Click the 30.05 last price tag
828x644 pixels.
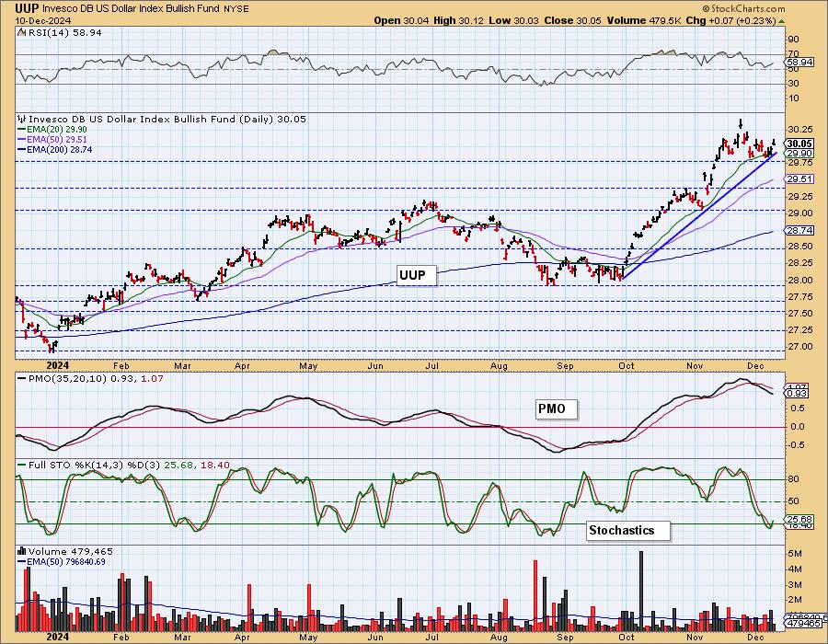[x=799, y=144]
